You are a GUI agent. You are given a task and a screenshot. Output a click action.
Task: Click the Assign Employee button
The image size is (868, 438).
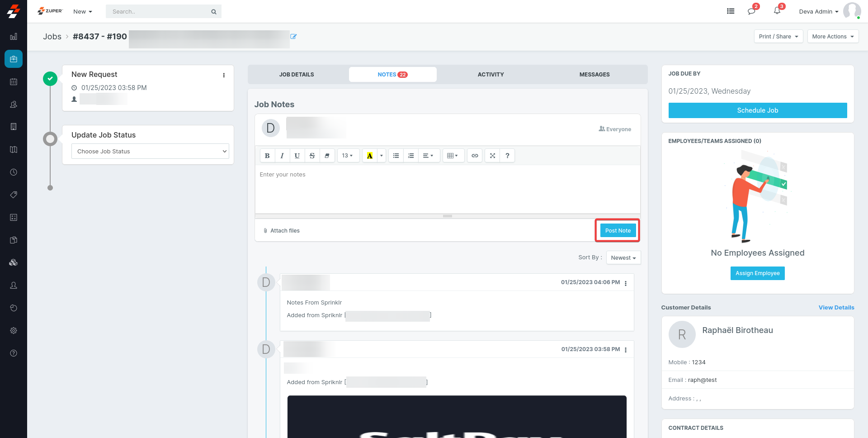point(758,273)
